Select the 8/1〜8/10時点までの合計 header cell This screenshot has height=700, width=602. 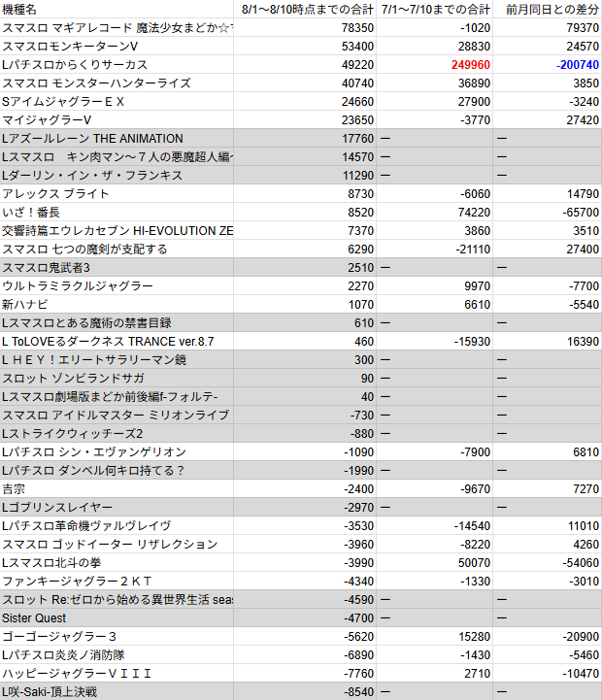305,9
